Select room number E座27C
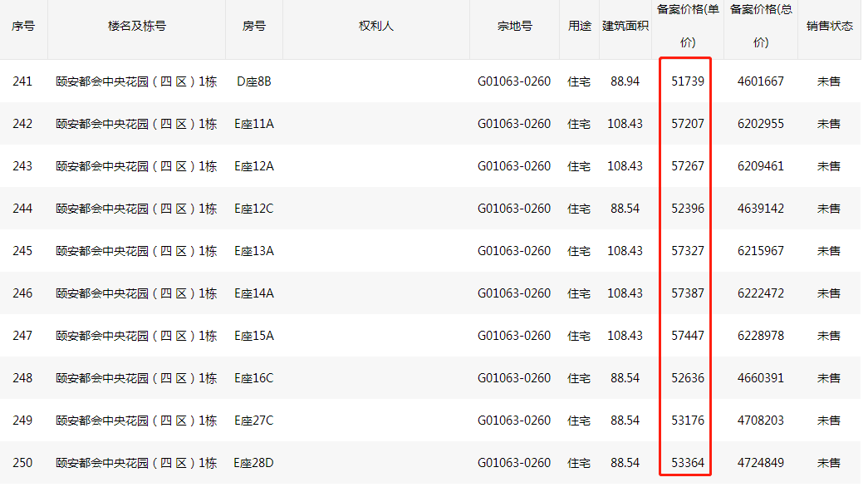 click(x=254, y=421)
